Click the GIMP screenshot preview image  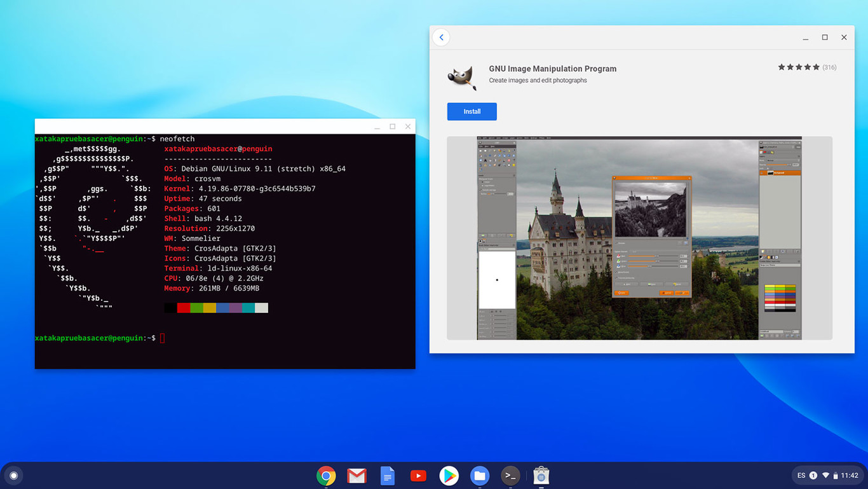(x=639, y=238)
